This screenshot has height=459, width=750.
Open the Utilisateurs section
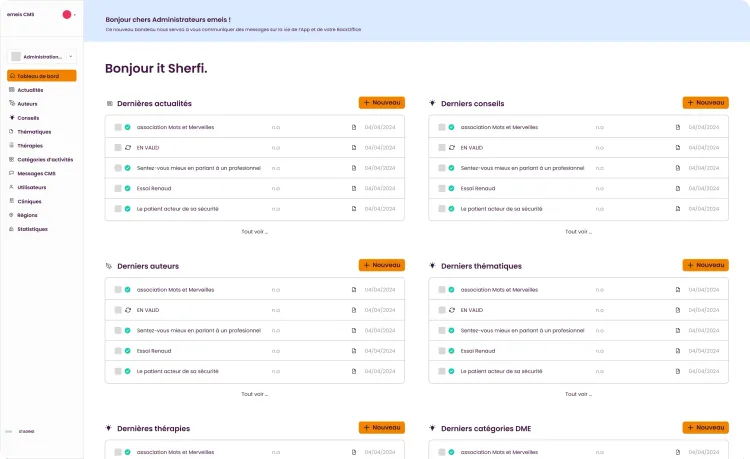point(32,187)
